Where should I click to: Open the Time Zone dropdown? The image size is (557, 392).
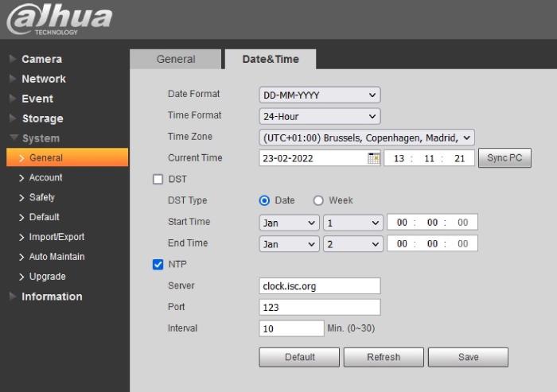(367, 138)
